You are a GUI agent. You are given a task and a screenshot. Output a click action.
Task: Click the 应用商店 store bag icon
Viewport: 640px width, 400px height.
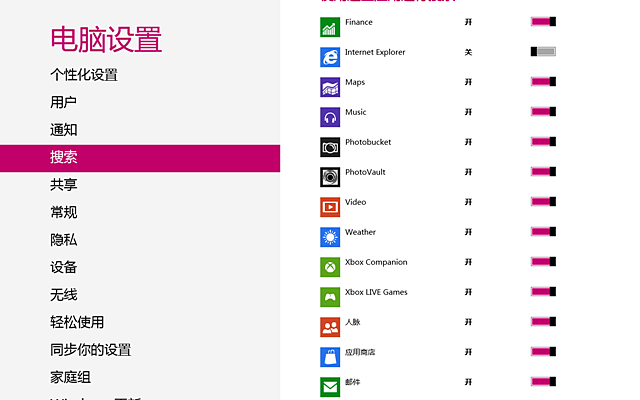click(330, 357)
